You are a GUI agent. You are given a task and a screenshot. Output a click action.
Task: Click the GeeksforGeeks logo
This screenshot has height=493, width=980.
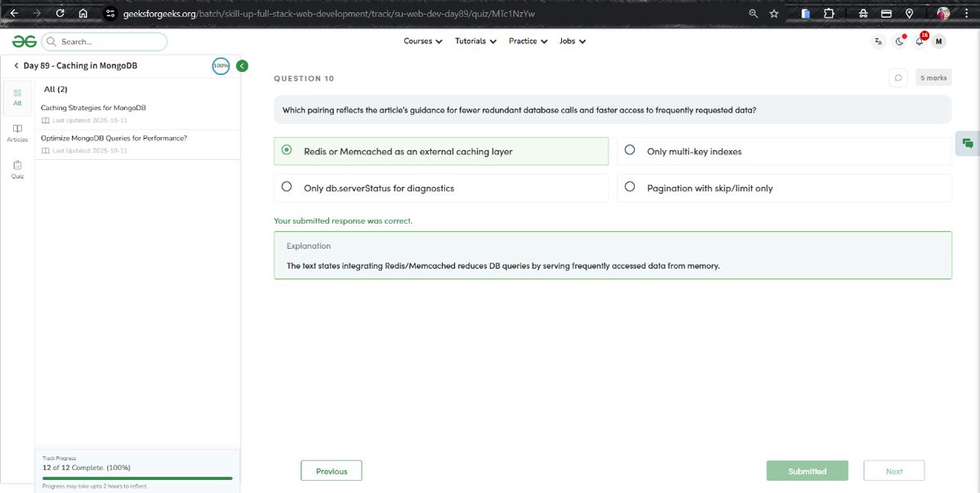(24, 41)
